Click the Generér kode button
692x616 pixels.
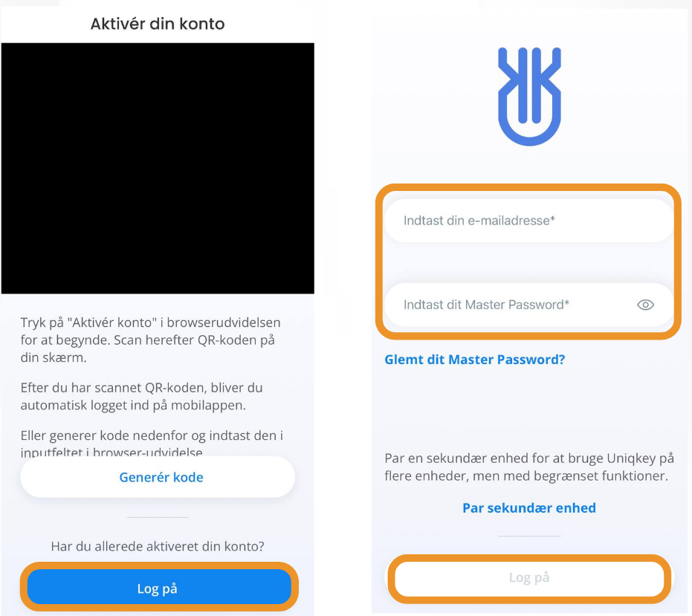click(158, 477)
